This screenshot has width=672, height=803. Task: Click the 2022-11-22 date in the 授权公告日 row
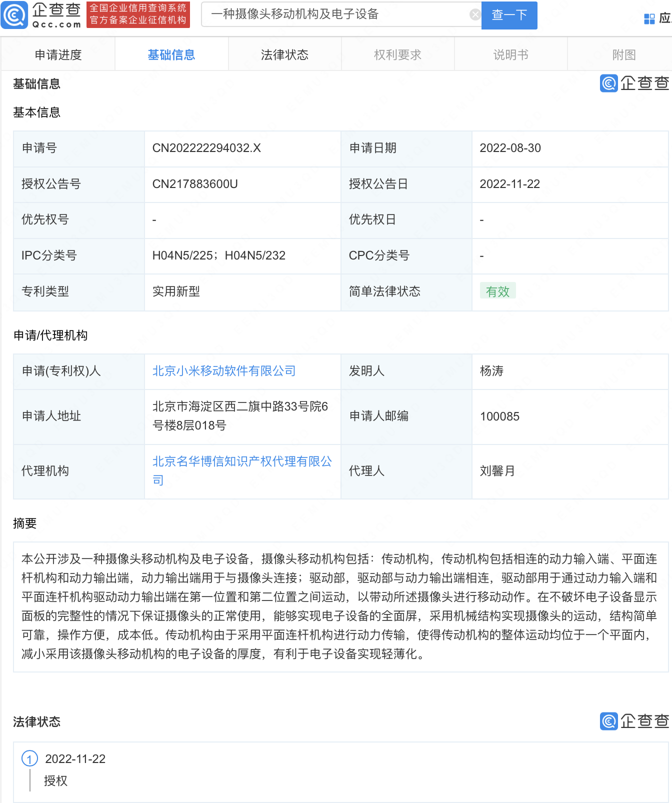tap(510, 184)
